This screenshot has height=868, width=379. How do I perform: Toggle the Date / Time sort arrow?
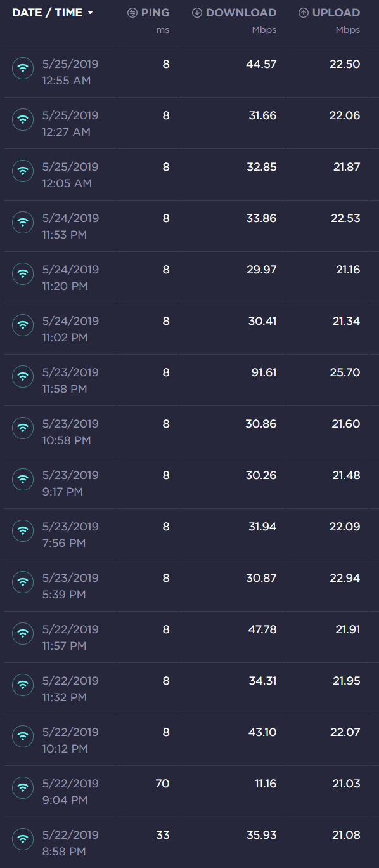coord(91,13)
